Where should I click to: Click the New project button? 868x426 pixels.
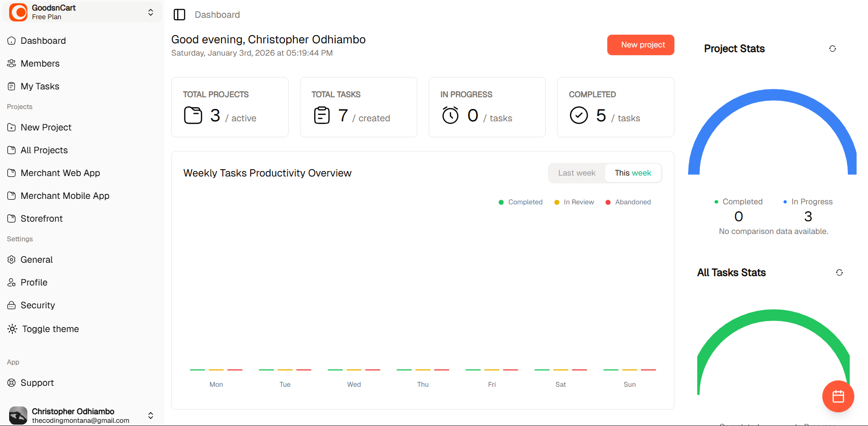pos(641,45)
